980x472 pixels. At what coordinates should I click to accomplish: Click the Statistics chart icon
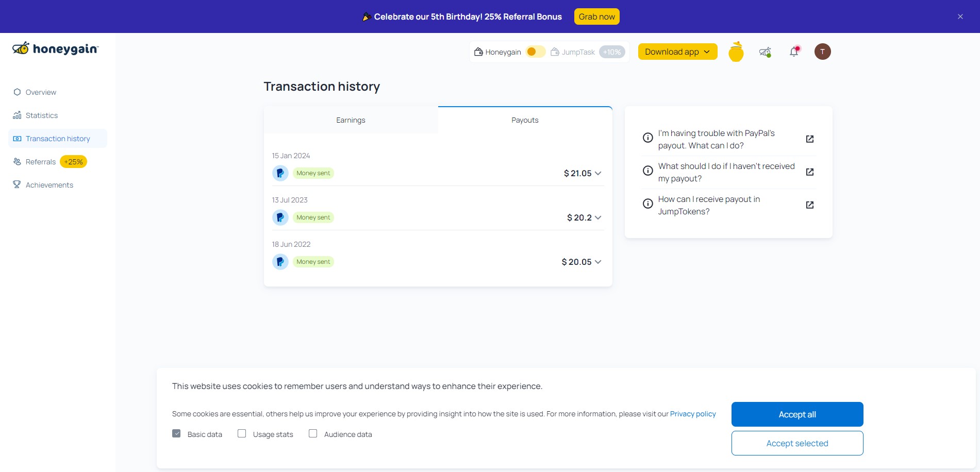17,115
